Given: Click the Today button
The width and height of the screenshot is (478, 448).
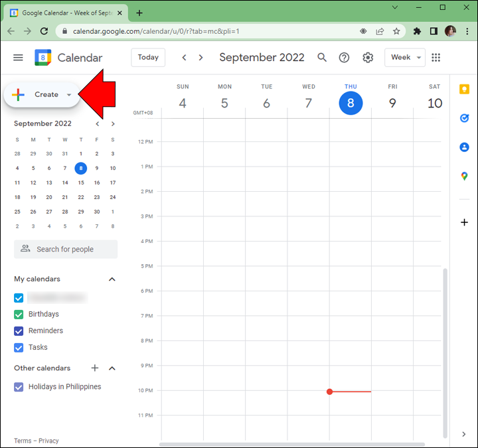Looking at the screenshot, I should tap(148, 57).
